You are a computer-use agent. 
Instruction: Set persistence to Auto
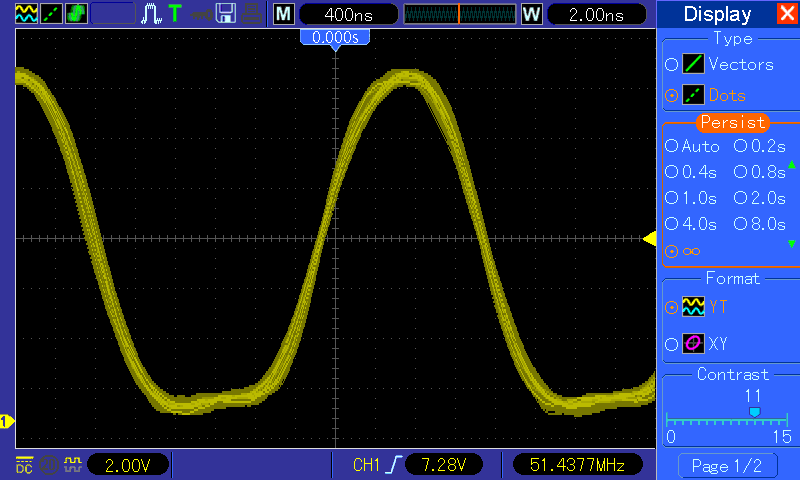(x=671, y=146)
